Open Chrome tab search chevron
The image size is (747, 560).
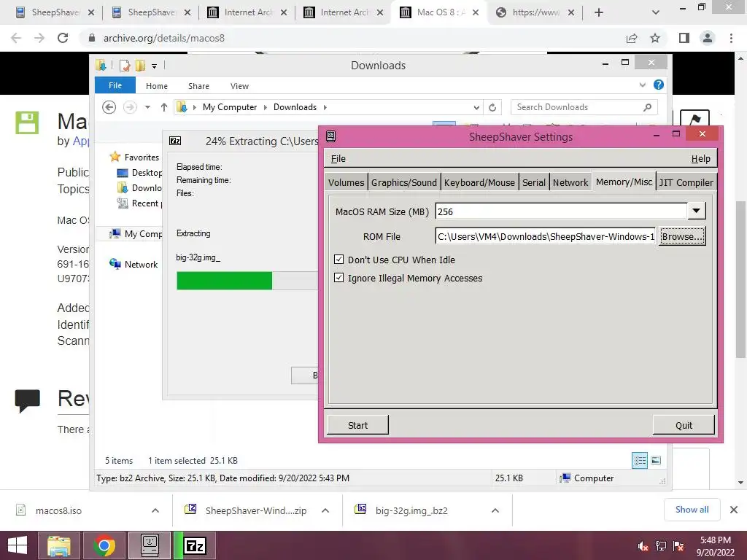pyautogui.click(x=656, y=12)
